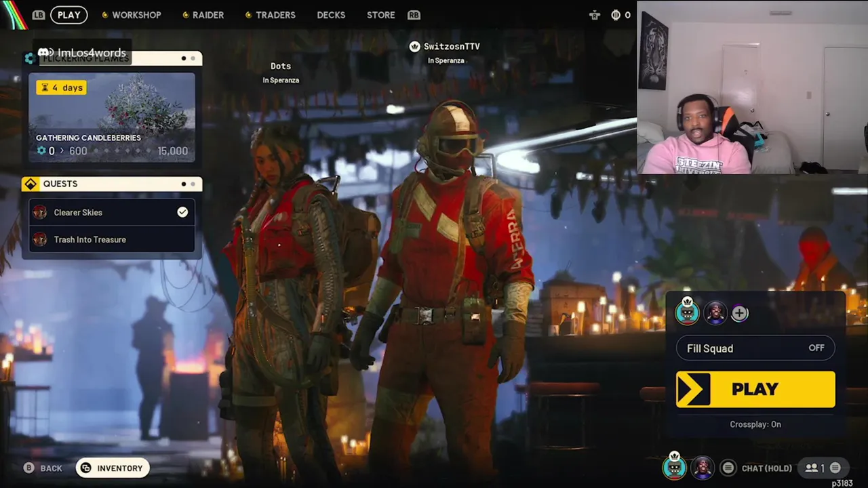868x488 pixels.
Task: Click the menu icon beside CHAT (HOLD)
Action: 728,468
